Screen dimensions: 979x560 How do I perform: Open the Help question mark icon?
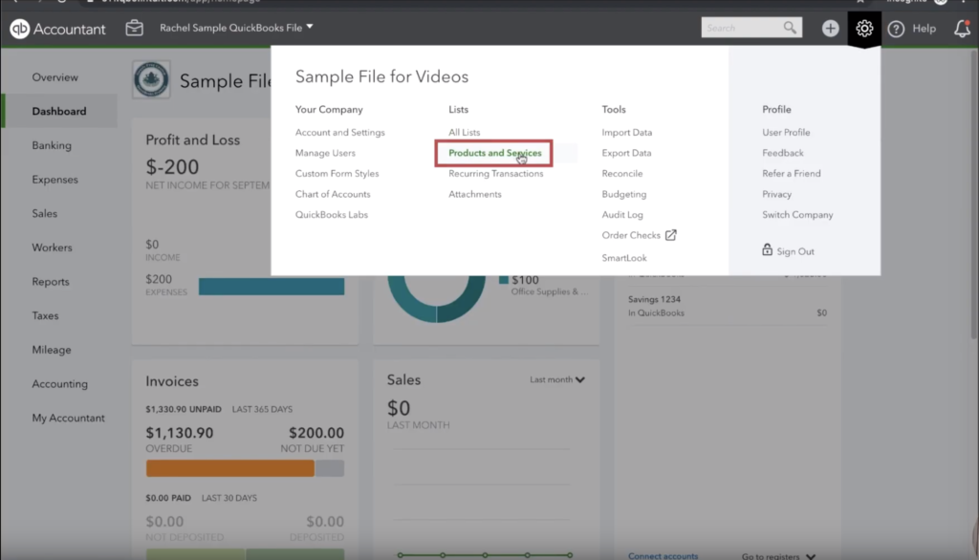pyautogui.click(x=896, y=29)
